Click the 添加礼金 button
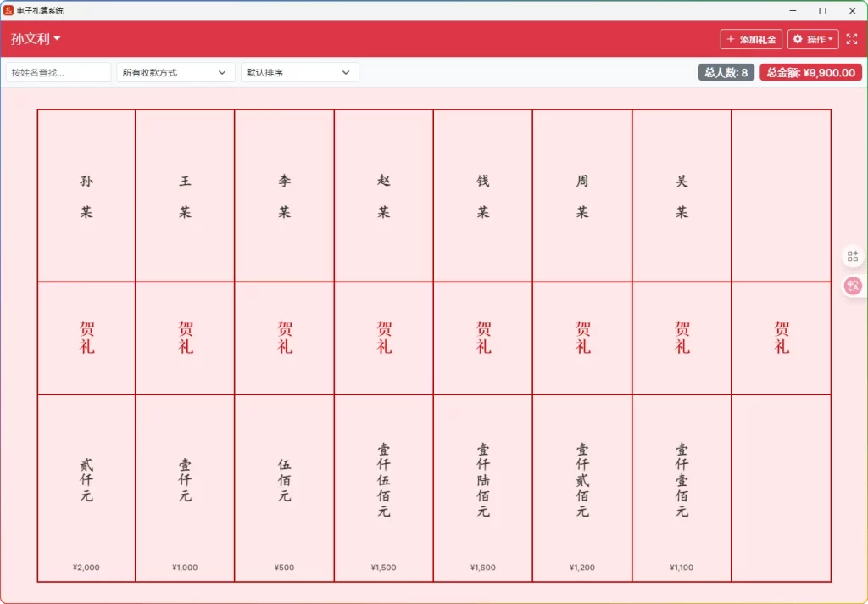The height and width of the screenshot is (604, 868). (x=751, y=38)
